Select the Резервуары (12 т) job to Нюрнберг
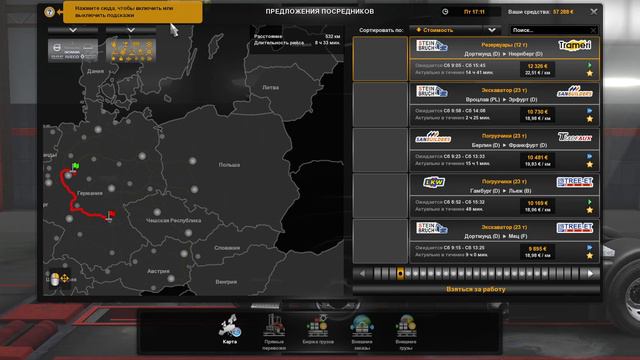Screen dimensions: 640x360 (x=476, y=59)
